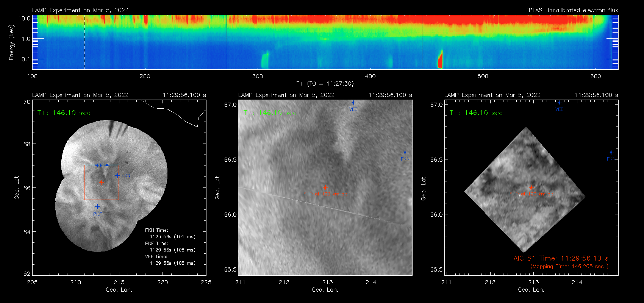Select the red rocket footprint dot in the all-sky map
The image size is (644, 303).
tap(101, 182)
